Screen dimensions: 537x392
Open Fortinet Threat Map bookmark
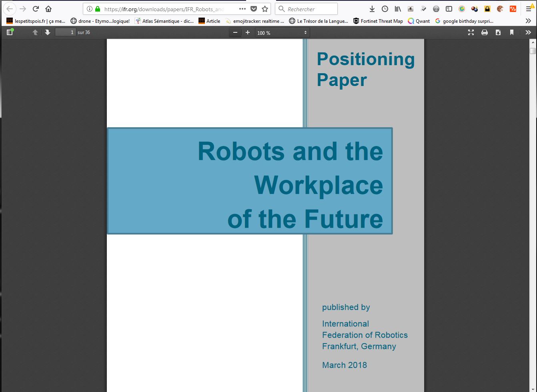click(378, 21)
